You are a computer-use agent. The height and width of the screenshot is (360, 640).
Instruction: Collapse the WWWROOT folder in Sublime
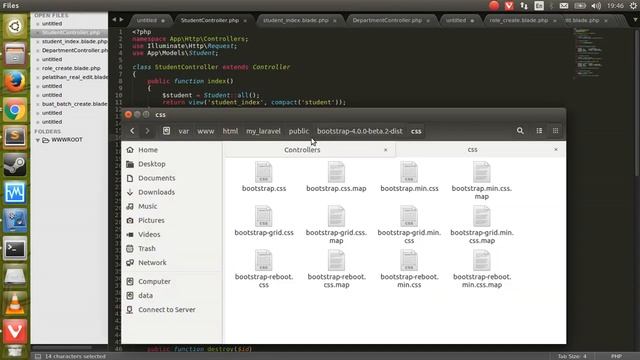tap(38, 140)
